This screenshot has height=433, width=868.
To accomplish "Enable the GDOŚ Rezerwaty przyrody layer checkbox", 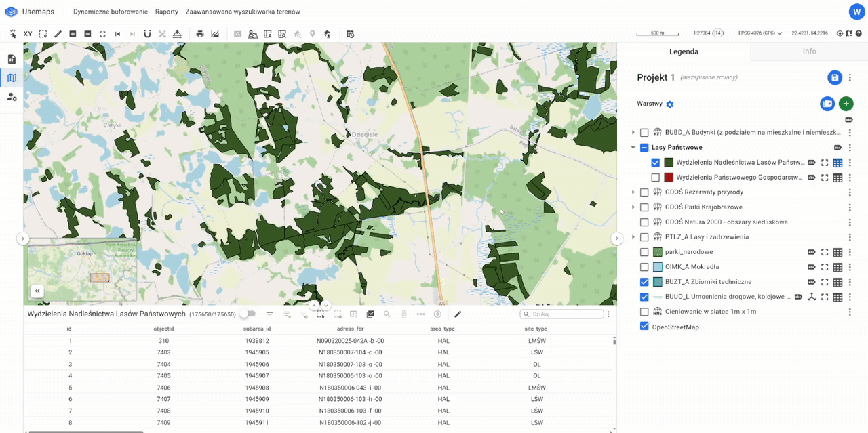I will coord(644,192).
